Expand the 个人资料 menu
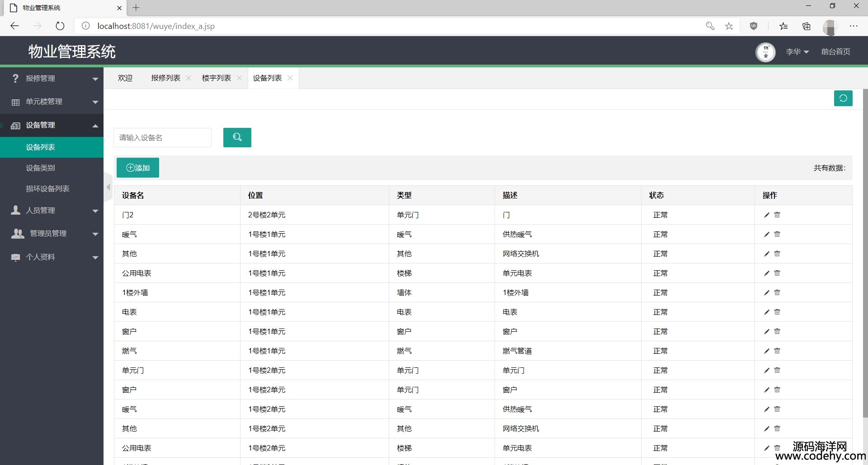This screenshot has height=465, width=868. (x=52, y=257)
